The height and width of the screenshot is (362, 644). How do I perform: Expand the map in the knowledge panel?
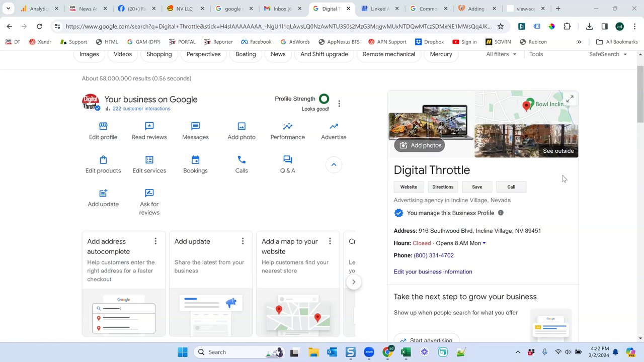click(x=570, y=100)
